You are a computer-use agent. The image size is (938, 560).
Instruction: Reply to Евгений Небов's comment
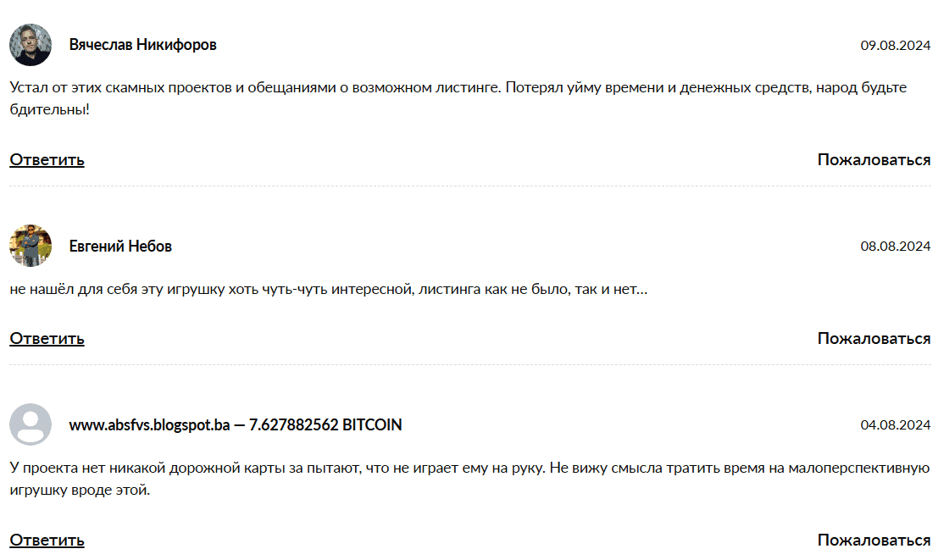coord(47,338)
